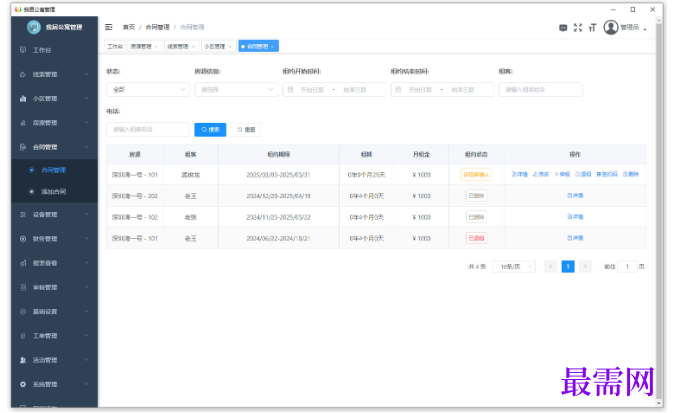
Task: Click 修改 edit icon on the first row
Action: 541,174
